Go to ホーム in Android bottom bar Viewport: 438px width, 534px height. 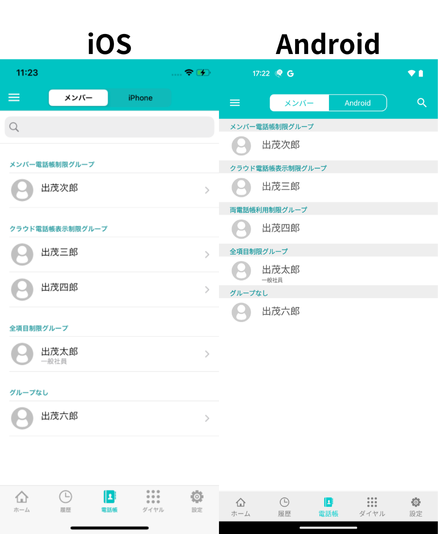click(x=240, y=507)
